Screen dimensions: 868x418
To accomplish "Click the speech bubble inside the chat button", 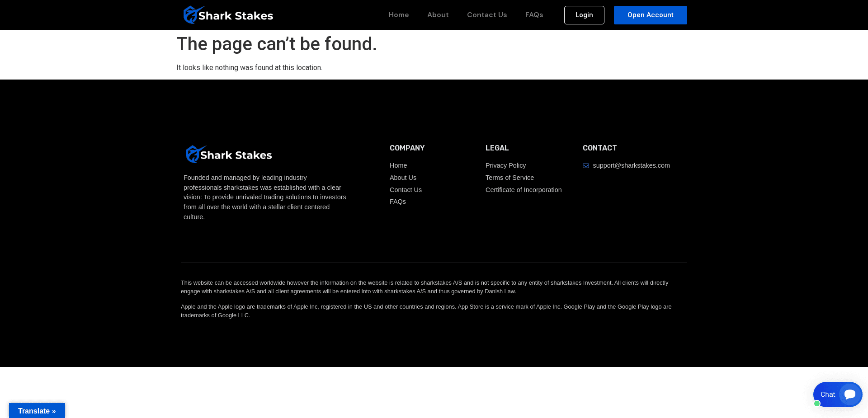I will [849, 394].
